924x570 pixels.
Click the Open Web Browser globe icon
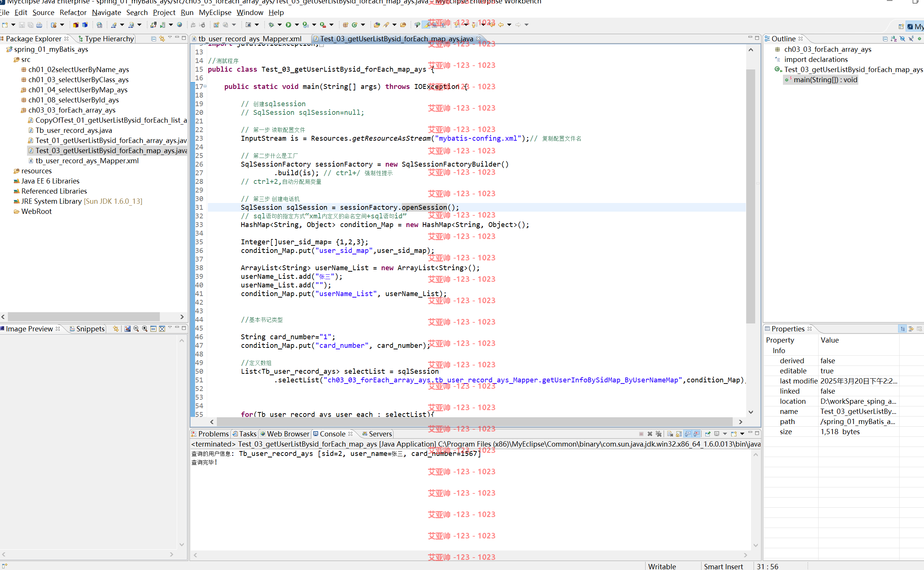click(x=180, y=25)
